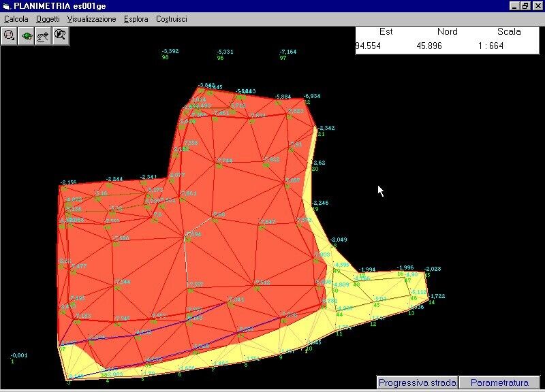Close the PLANIMETRIA window
Viewport: 545px width, 392px height.
pyautogui.click(x=538, y=6)
